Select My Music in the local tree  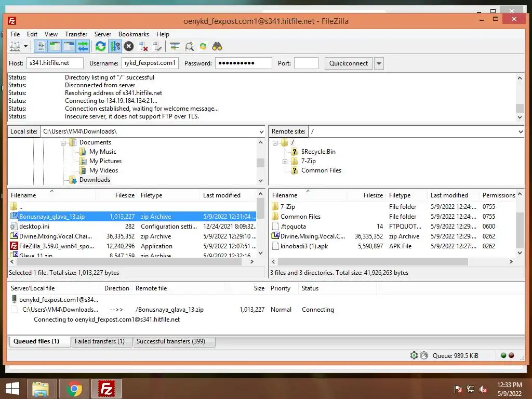[x=103, y=152]
